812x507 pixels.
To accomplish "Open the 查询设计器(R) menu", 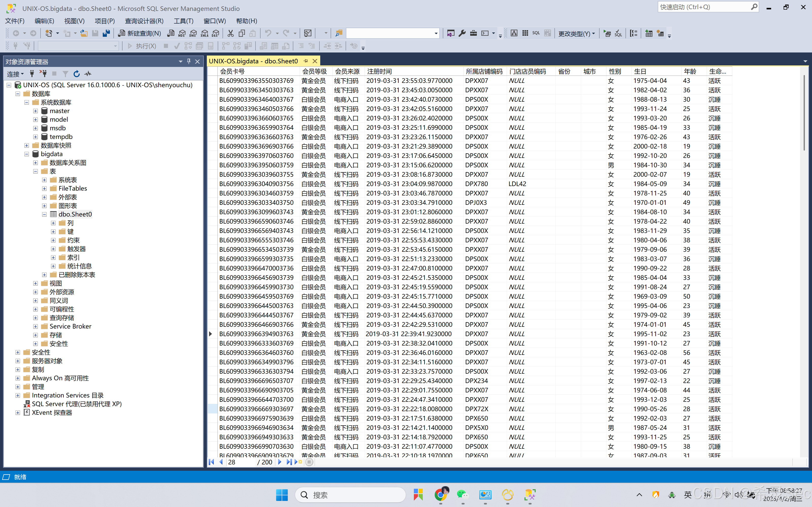I will (144, 21).
